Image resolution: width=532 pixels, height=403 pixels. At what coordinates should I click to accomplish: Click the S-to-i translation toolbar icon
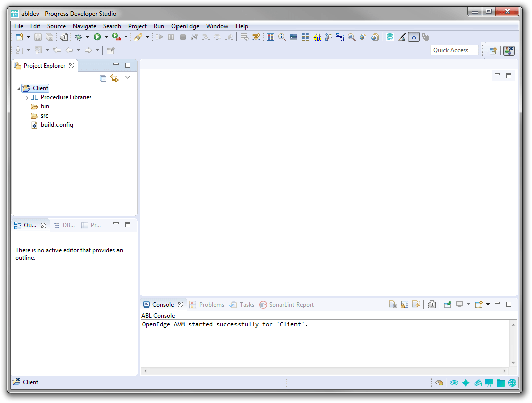point(340,37)
